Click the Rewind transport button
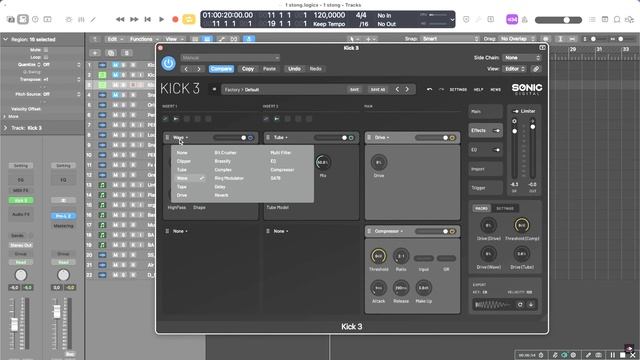 [120, 19]
